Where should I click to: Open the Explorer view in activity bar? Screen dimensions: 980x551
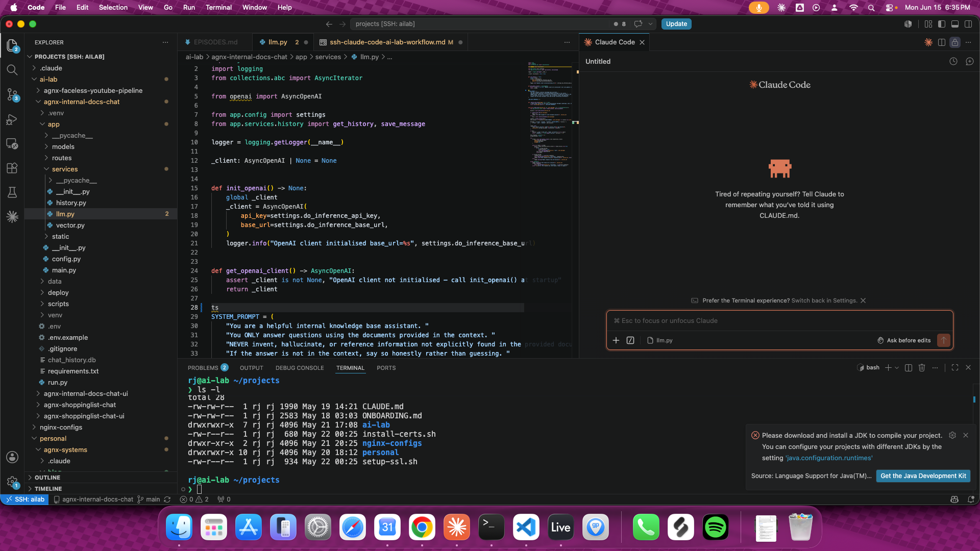(x=12, y=45)
